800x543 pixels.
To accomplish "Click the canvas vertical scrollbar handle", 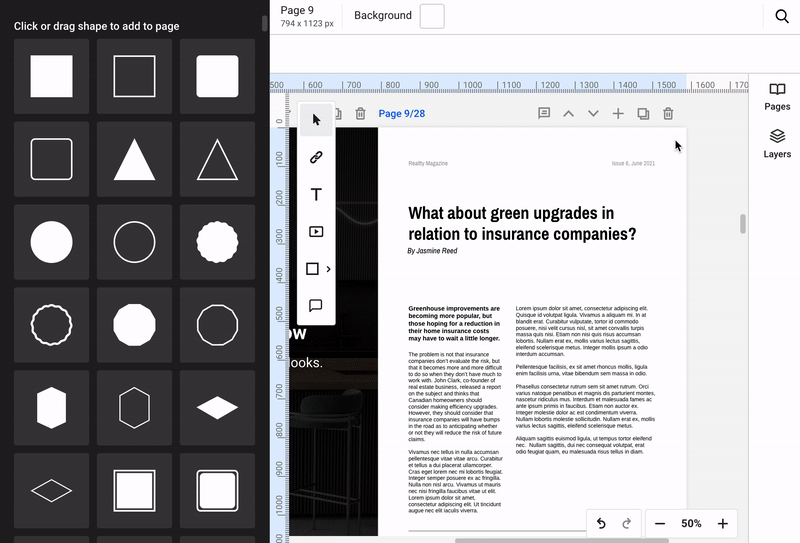I will (x=743, y=224).
